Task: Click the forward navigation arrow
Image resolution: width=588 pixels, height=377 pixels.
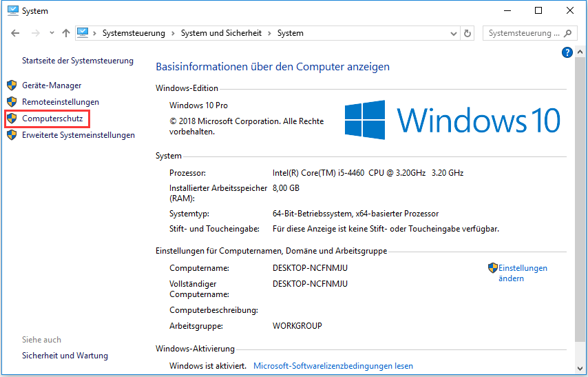Action: click(x=36, y=33)
